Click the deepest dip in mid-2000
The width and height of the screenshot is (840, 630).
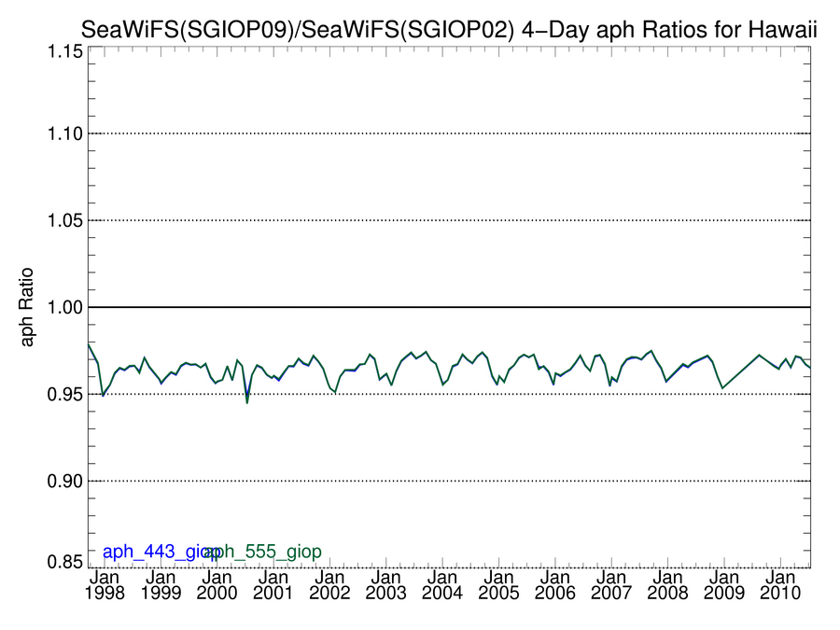pos(247,402)
